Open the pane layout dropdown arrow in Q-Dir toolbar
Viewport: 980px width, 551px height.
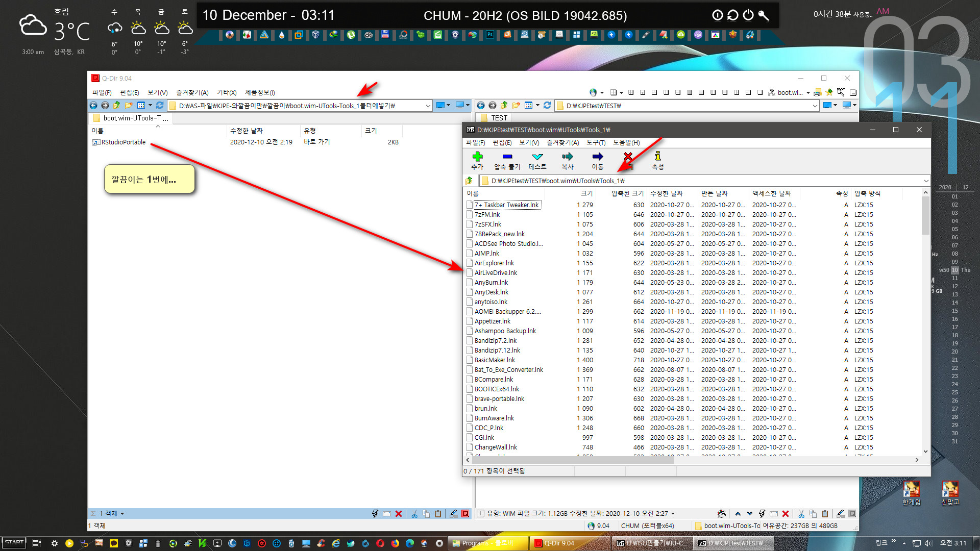click(x=621, y=93)
